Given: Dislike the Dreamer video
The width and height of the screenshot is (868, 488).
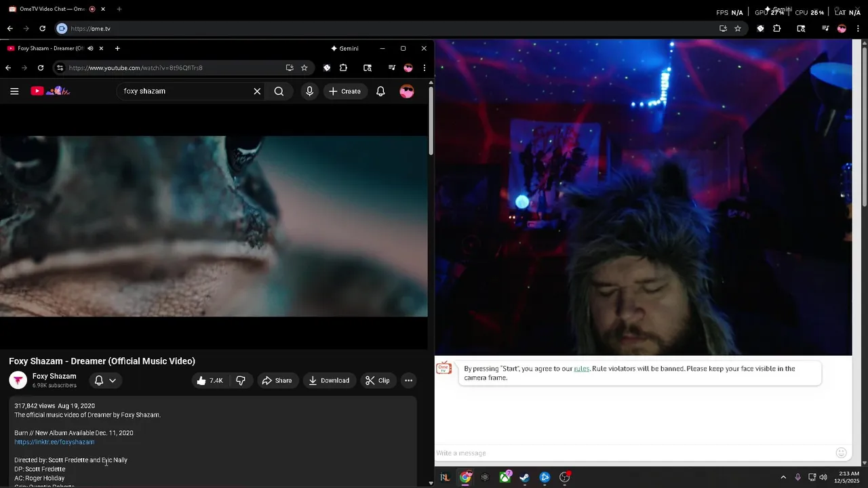Looking at the screenshot, I should (241, 380).
